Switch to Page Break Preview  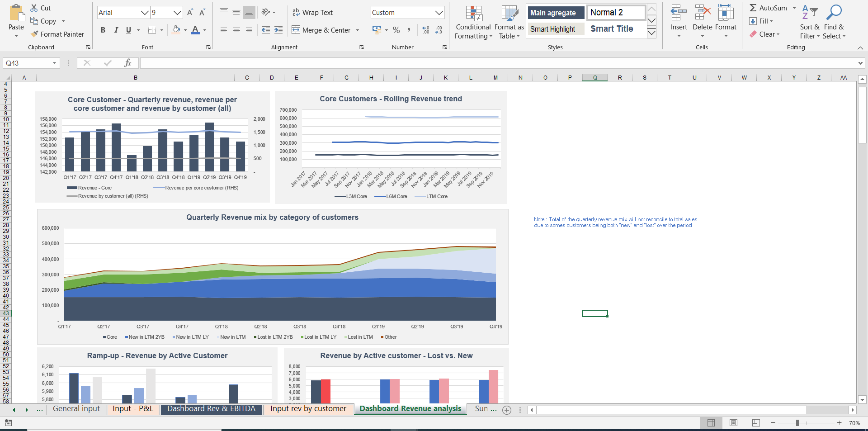point(756,423)
